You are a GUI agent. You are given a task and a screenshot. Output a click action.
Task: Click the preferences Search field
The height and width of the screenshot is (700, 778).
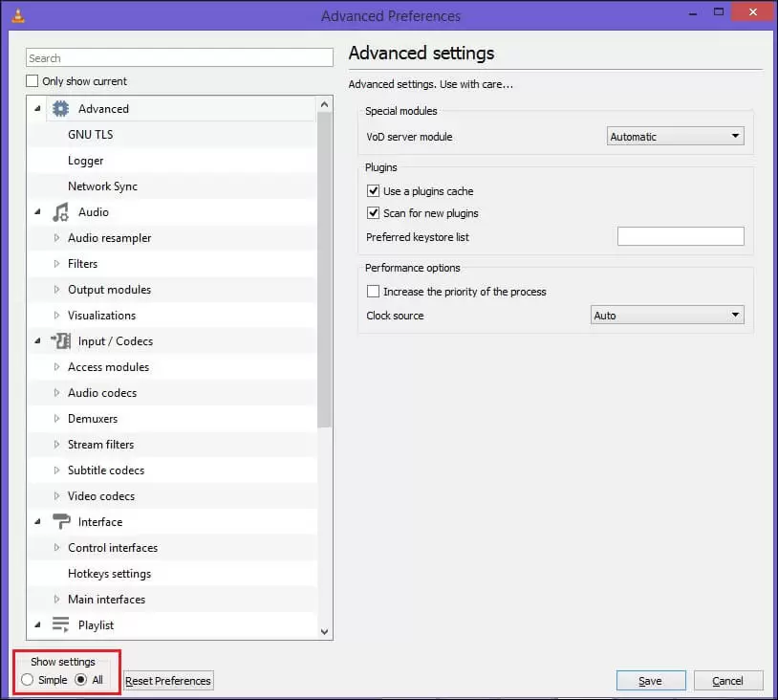[x=179, y=57]
